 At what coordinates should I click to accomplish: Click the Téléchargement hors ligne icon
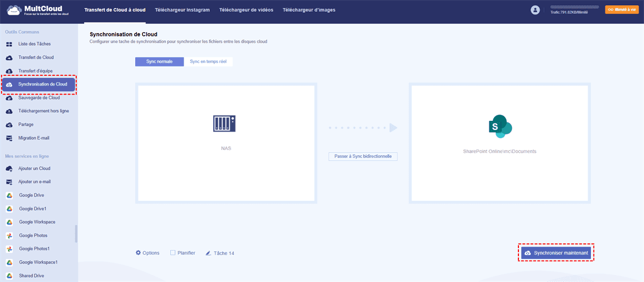(x=9, y=111)
